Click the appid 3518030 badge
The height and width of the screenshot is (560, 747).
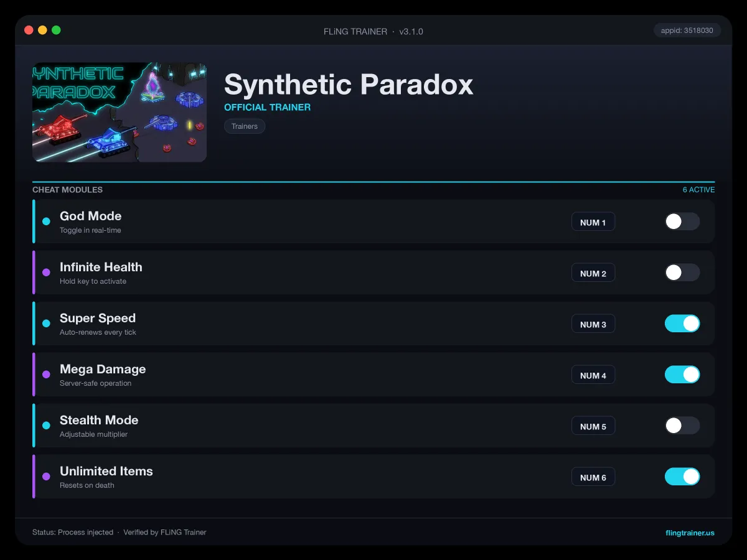(687, 30)
